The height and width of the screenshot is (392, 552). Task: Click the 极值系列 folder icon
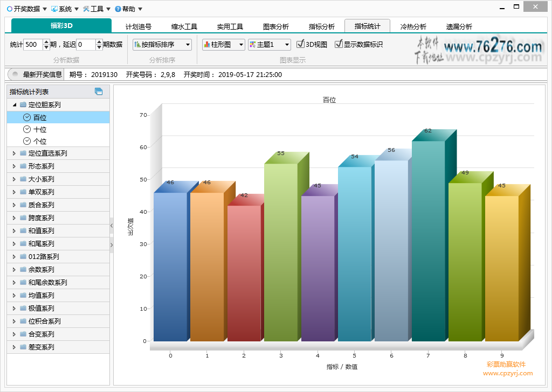tap(23, 309)
